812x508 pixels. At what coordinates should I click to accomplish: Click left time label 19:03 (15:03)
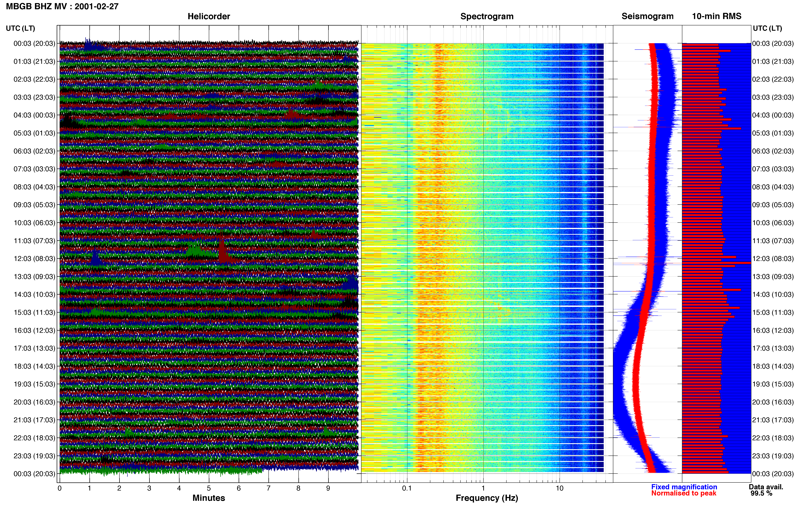pyautogui.click(x=34, y=384)
